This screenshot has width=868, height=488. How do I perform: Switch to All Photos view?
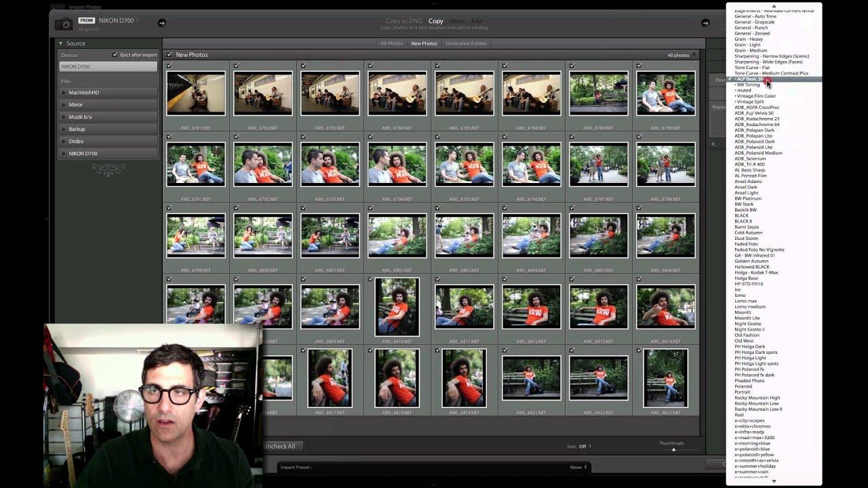[392, 43]
